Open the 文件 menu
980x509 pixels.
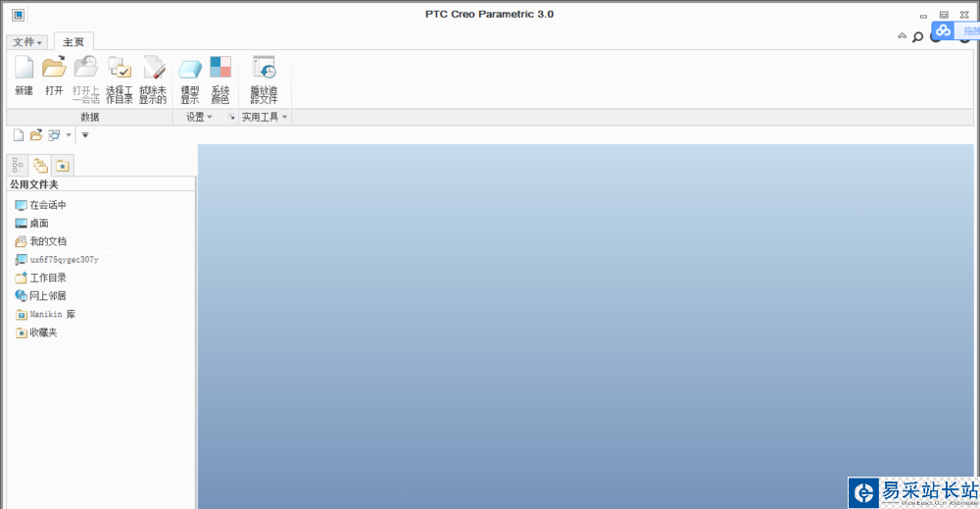(x=26, y=42)
